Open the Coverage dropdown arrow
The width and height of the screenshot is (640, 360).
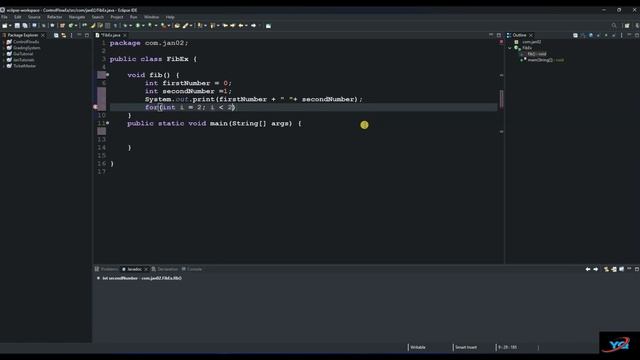point(156,26)
